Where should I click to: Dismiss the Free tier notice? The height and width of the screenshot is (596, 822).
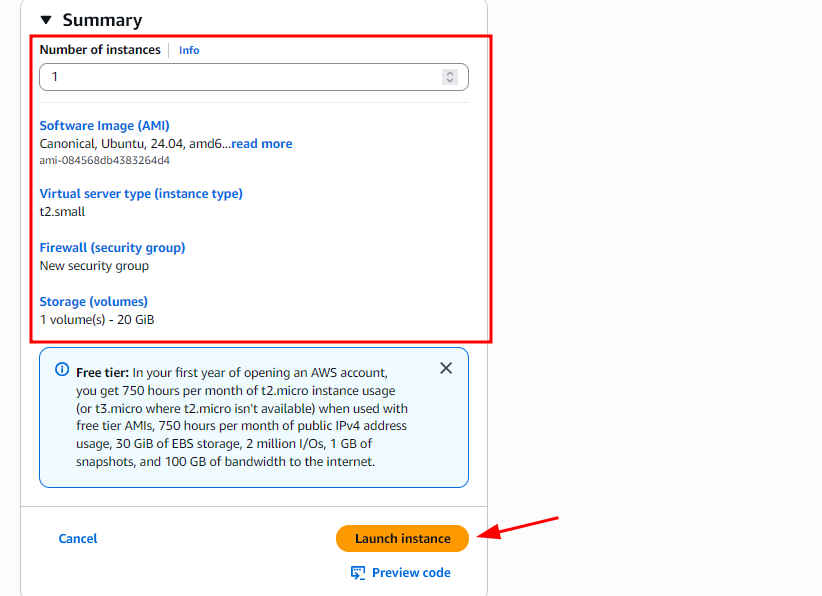coord(446,368)
